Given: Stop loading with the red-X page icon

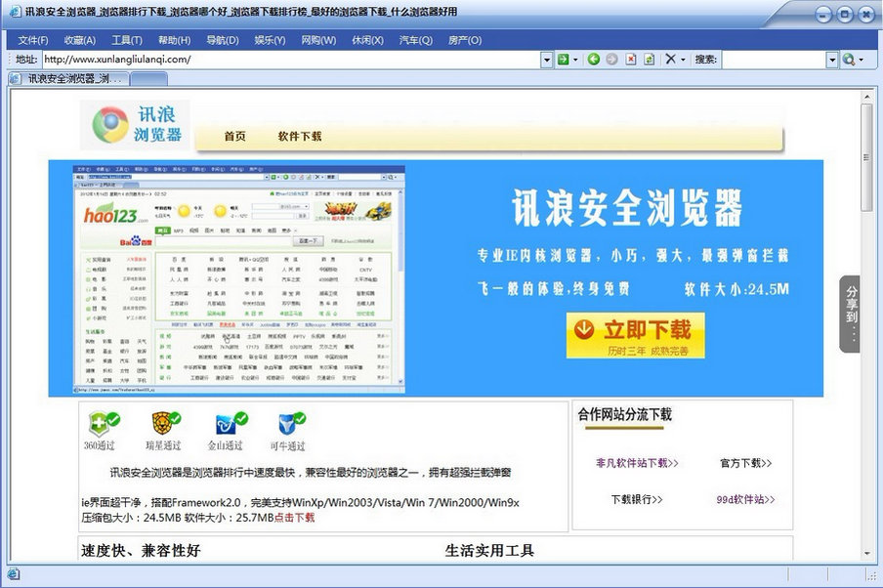Looking at the screenshot, I should 631,60.
